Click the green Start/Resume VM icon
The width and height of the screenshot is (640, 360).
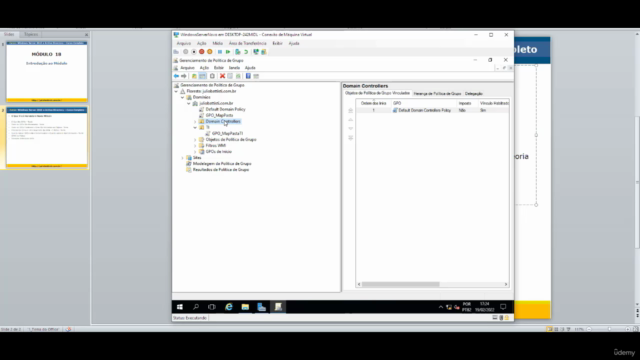click(228, 52)
